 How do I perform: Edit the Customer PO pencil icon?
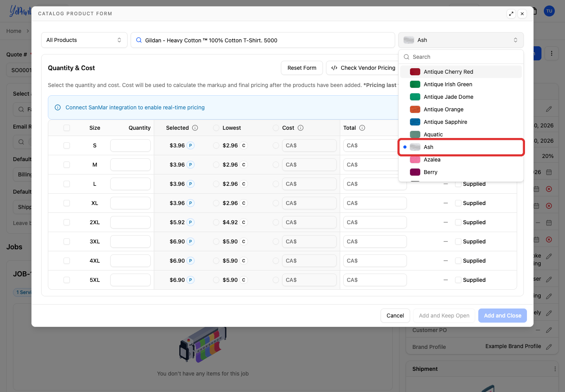point(549,330)
